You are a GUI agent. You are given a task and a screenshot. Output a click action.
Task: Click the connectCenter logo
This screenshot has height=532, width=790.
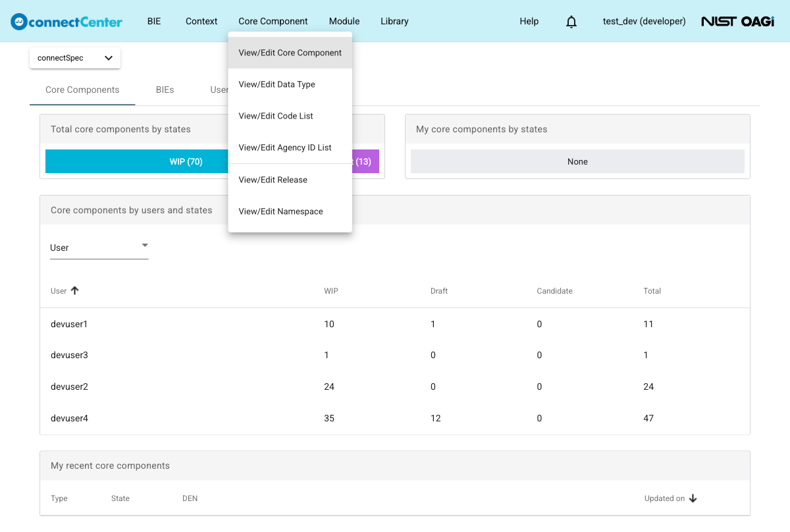tap(66, 21)
